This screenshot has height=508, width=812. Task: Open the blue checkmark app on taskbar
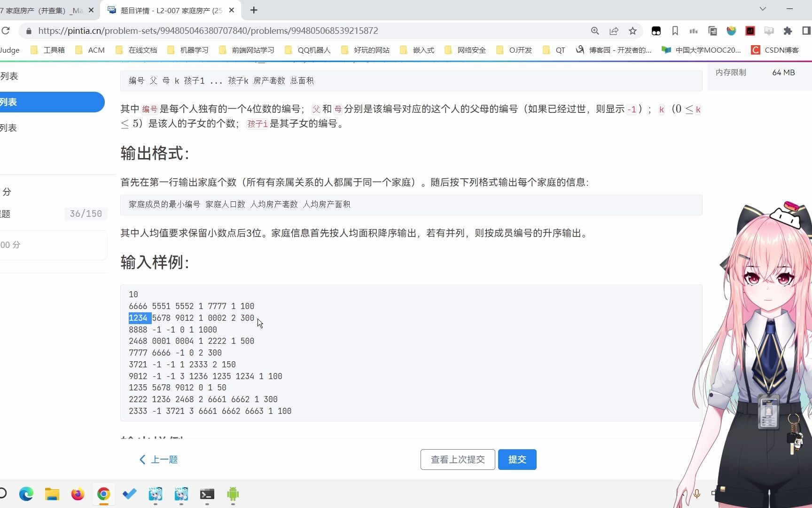130,494
